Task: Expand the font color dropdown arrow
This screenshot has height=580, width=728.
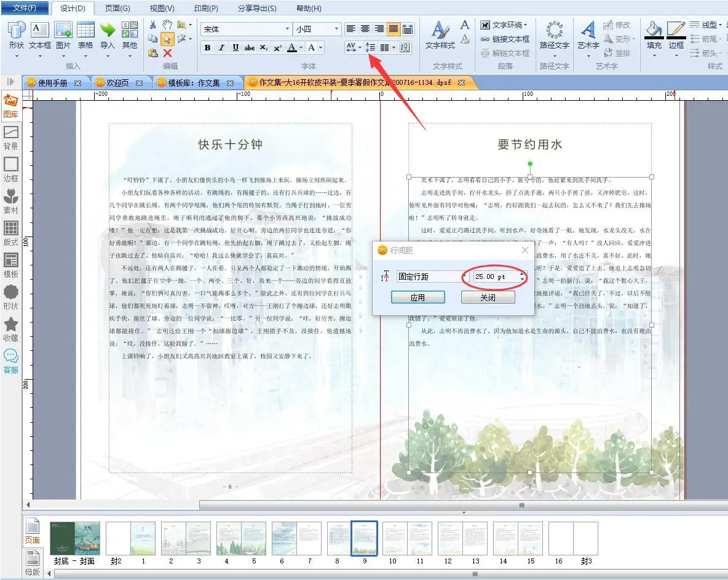Action: (x=301, y=47)
